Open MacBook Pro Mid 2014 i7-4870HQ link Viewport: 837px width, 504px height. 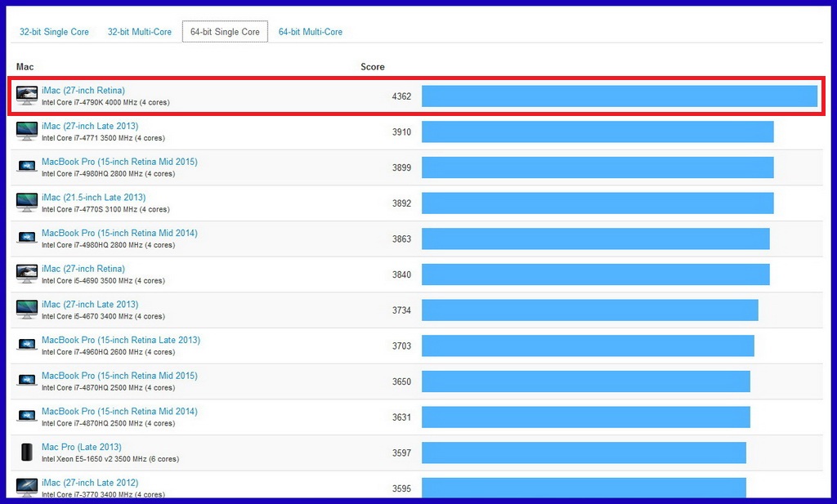119,412
